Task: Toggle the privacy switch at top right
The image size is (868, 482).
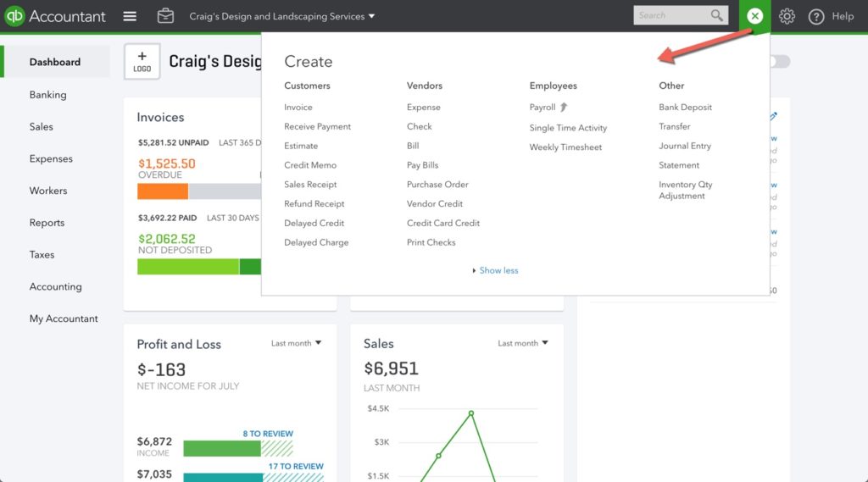Action: pos(780,62)
